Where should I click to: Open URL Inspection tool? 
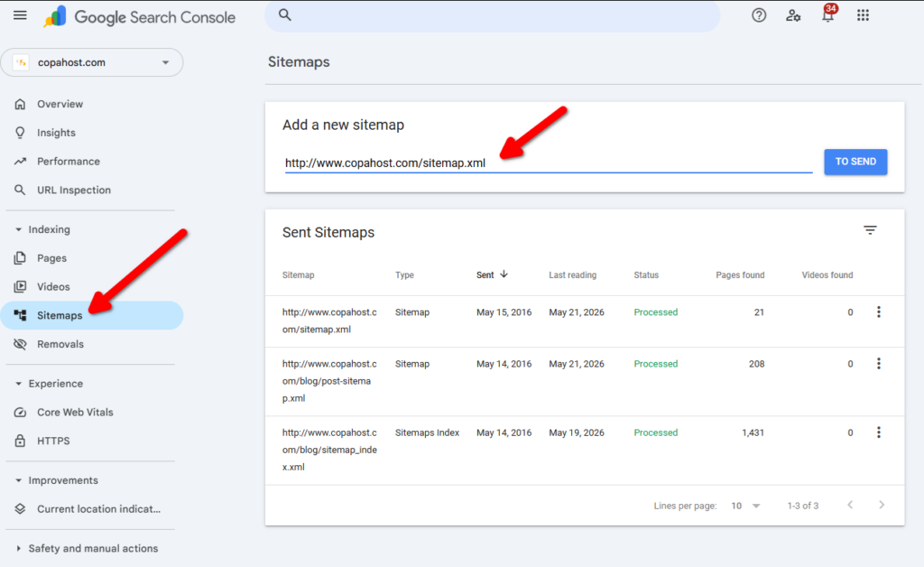click(x=74, y=190)
